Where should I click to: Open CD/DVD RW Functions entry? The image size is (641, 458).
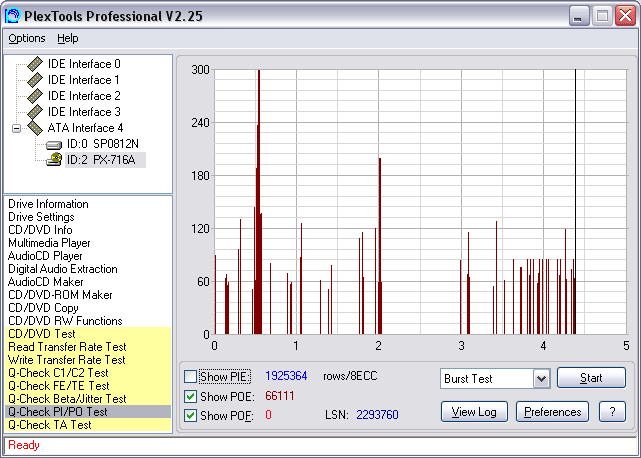65,321
